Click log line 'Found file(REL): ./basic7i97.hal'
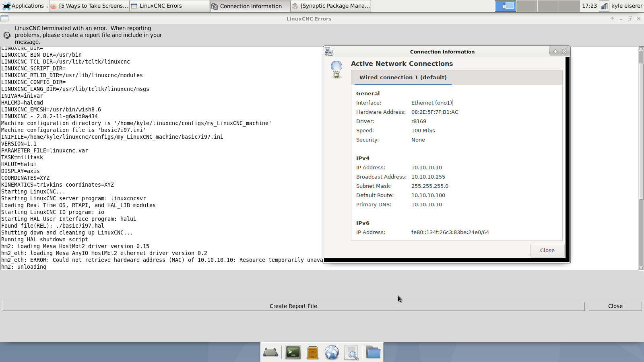The height and width of the screenshot is (362, 644). (x=52, y=226)
